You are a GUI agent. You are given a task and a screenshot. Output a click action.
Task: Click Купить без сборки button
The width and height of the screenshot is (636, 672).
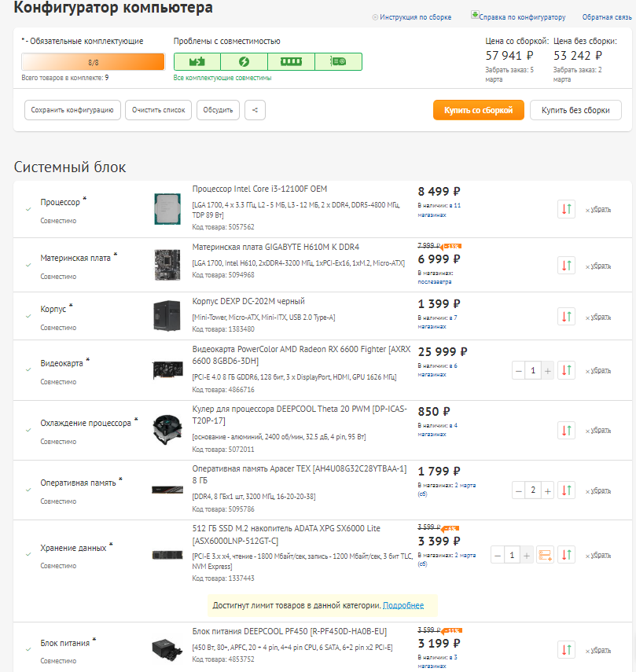point(575,110)
